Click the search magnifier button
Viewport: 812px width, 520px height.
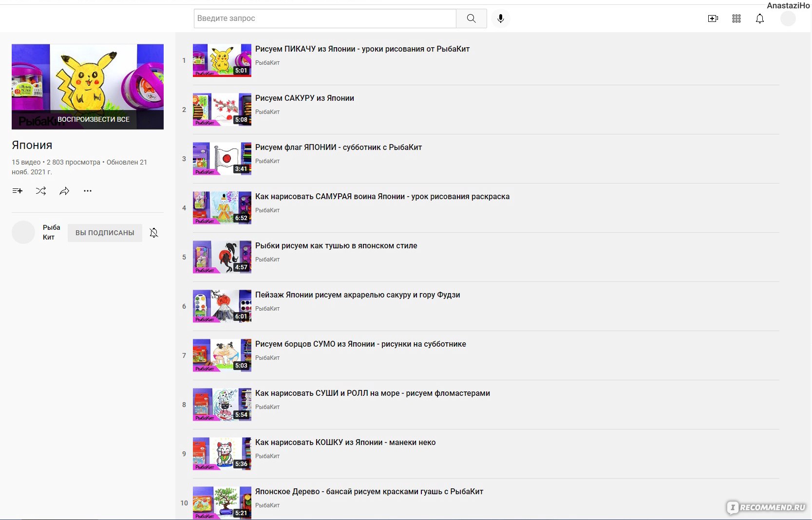tap(471, 19)
